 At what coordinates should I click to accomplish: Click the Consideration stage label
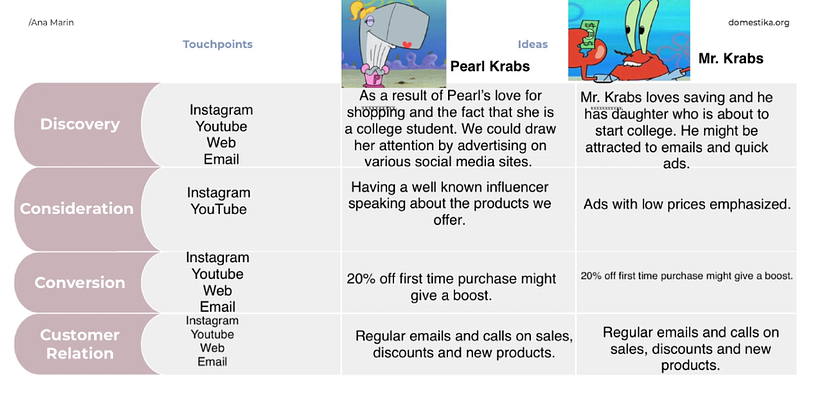[x=77, y=209]
